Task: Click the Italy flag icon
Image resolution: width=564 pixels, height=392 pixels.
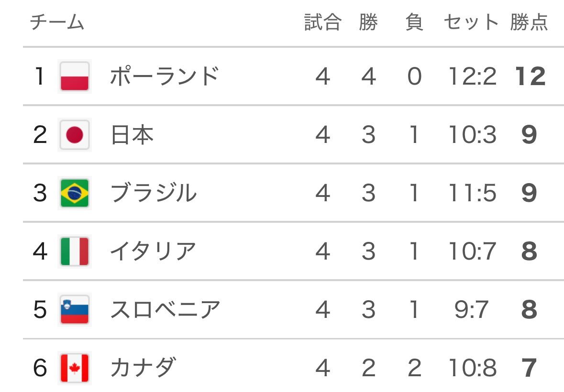Action: coord(75,251)
